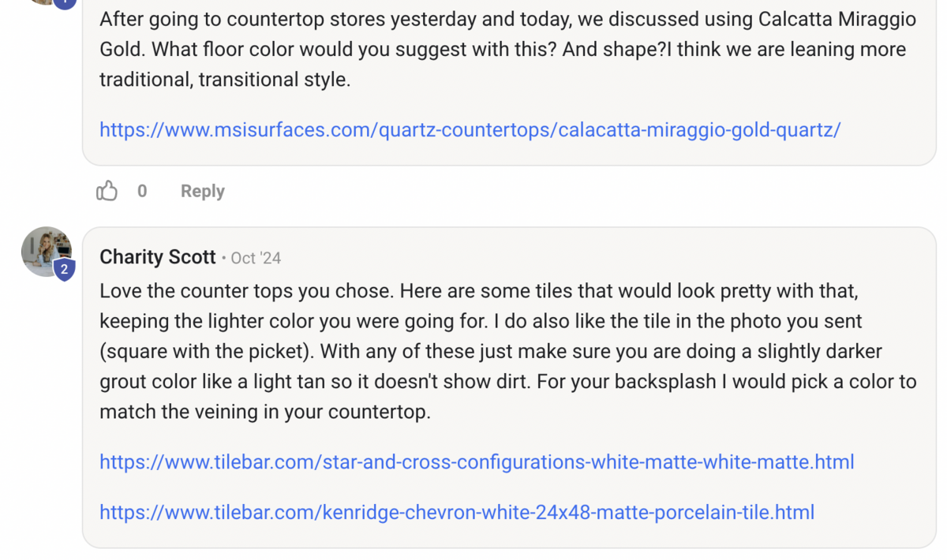The height and width of the screenshot is (560, 947).
Task: Click the 'grout color like a light tan' line
Action: tap(507, 382)
